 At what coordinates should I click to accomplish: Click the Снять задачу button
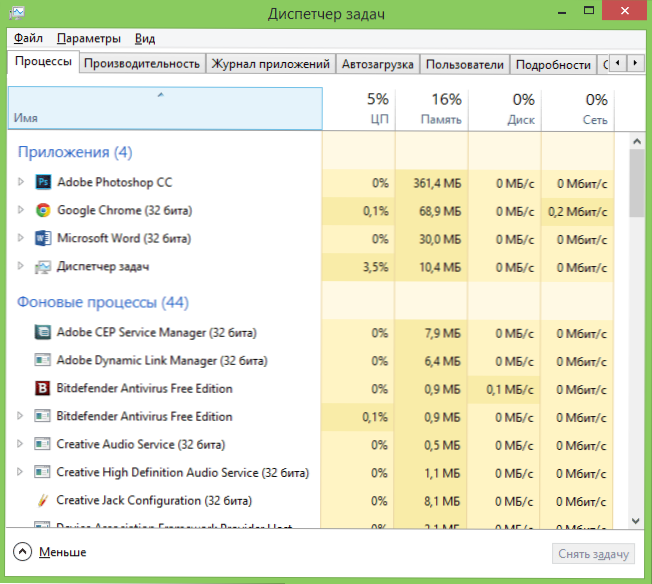coord(593,554)
